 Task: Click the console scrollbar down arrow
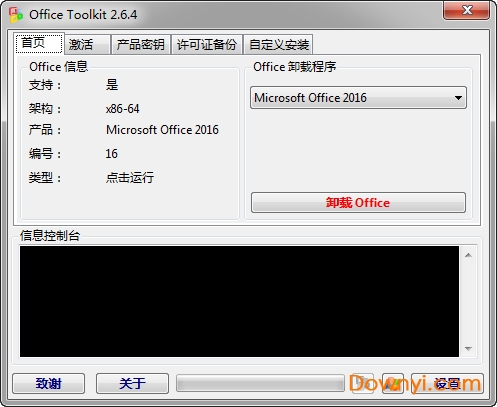[468, 349]
